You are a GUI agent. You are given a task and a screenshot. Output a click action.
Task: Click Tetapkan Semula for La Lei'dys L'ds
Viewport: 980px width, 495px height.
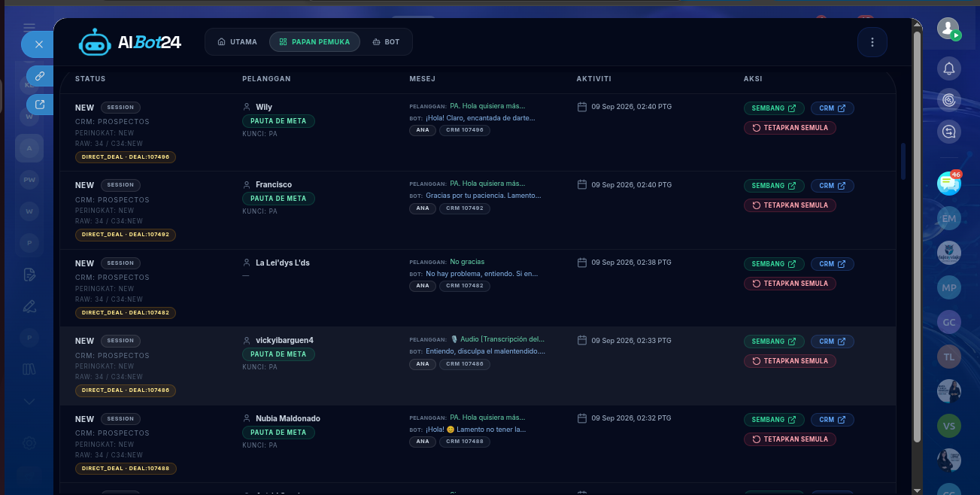(x=790, y=284)
